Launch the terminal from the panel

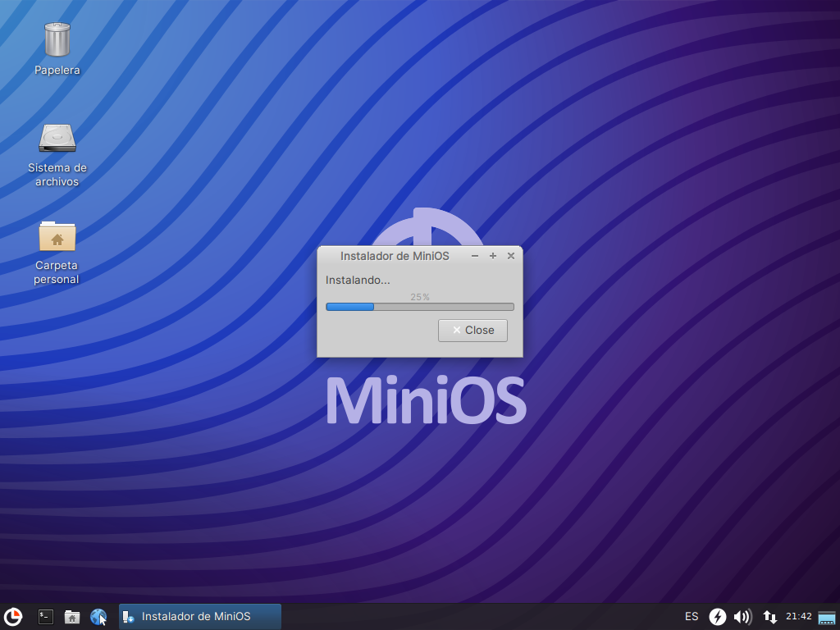point(46,617)
